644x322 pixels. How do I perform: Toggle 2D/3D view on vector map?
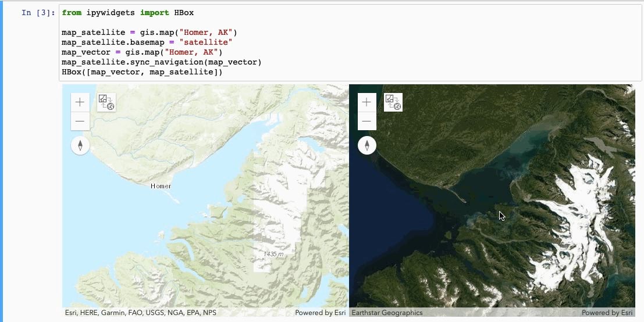(x=106, y=102)
